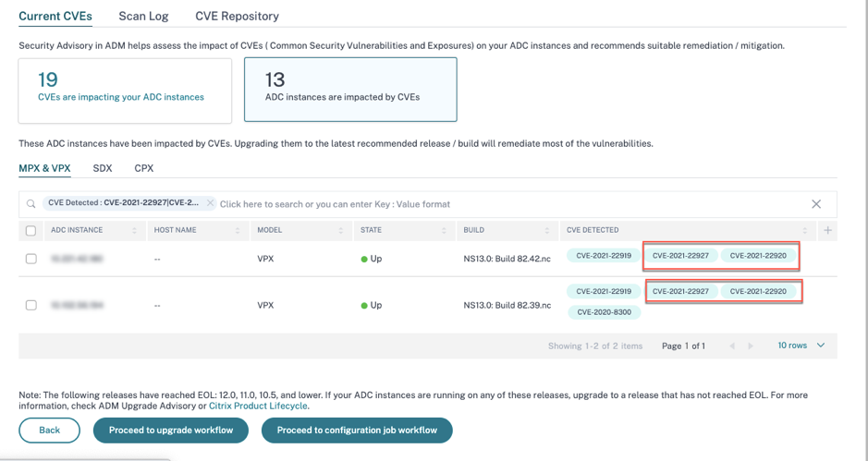
Task: Click the CVE-2020-8300 tag
Action: [604, 312]
